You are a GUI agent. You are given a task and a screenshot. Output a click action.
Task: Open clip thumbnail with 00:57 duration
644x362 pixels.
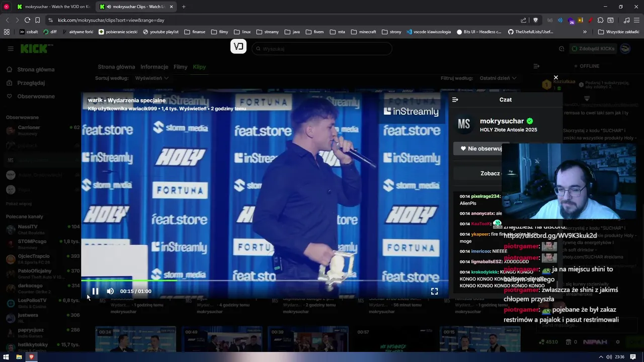[394, 339]
